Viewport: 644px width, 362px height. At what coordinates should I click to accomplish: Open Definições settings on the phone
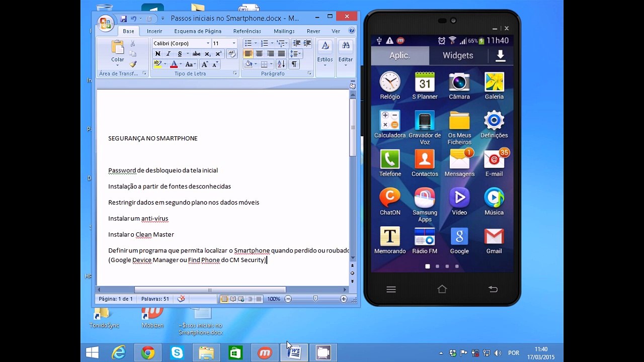tap(494, 125)
